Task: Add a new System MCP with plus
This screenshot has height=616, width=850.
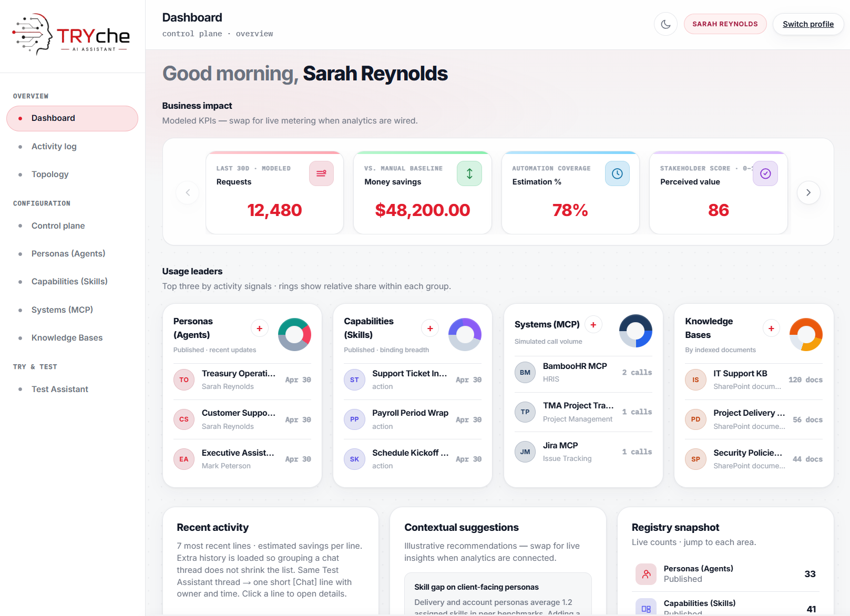Action: point(593,325)
